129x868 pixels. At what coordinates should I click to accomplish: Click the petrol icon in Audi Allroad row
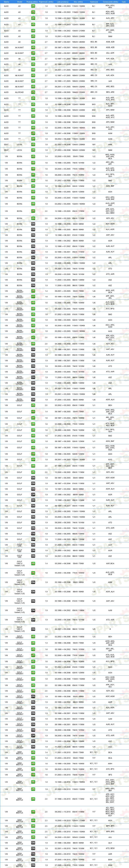point(33,92)
